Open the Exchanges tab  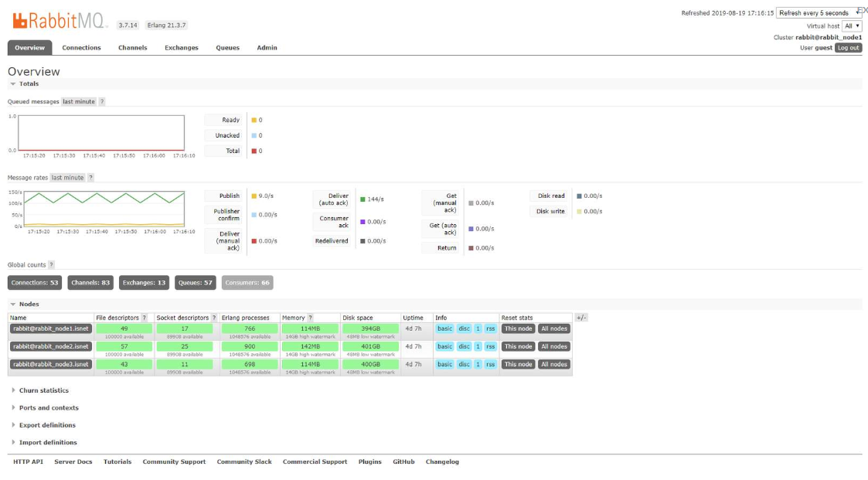coord(181,48)
